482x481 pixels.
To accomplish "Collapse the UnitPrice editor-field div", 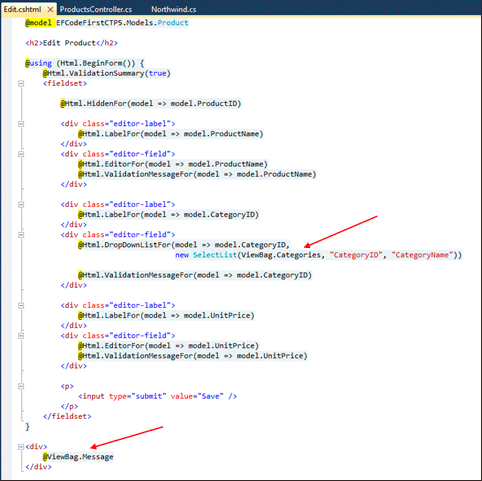I will 21,336.
